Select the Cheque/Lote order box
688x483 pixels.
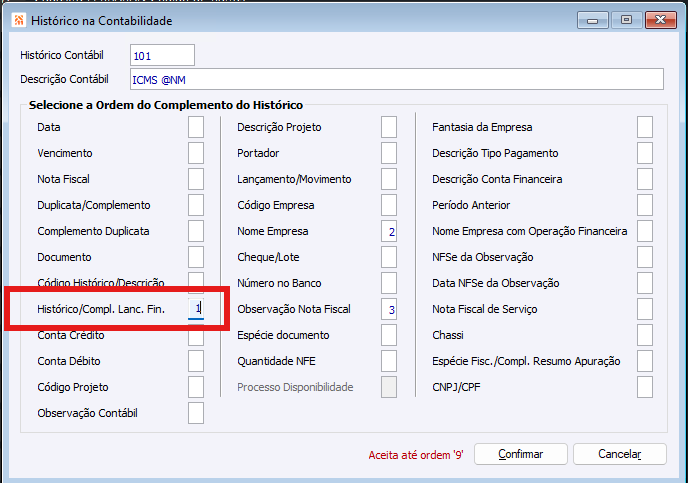[x=389, y=257]
